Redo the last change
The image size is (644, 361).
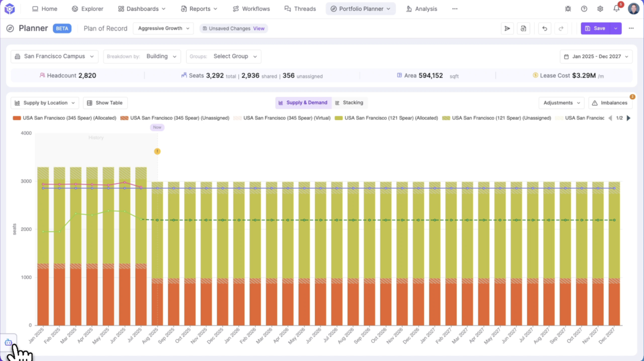pos(561,28)
